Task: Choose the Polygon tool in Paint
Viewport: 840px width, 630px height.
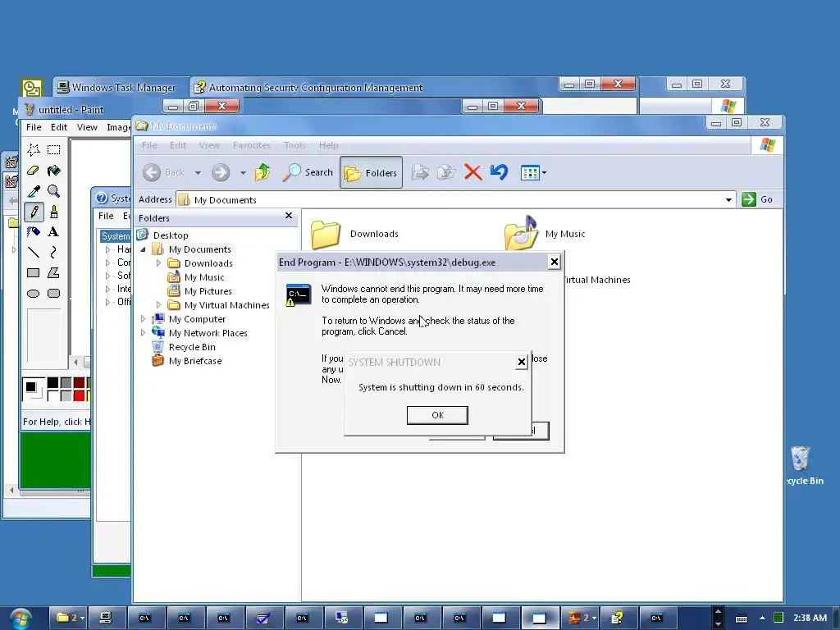Action: point(53,272)
